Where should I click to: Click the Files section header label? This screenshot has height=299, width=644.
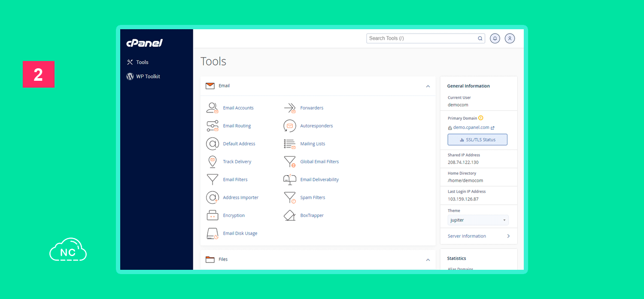click(223, 259)
